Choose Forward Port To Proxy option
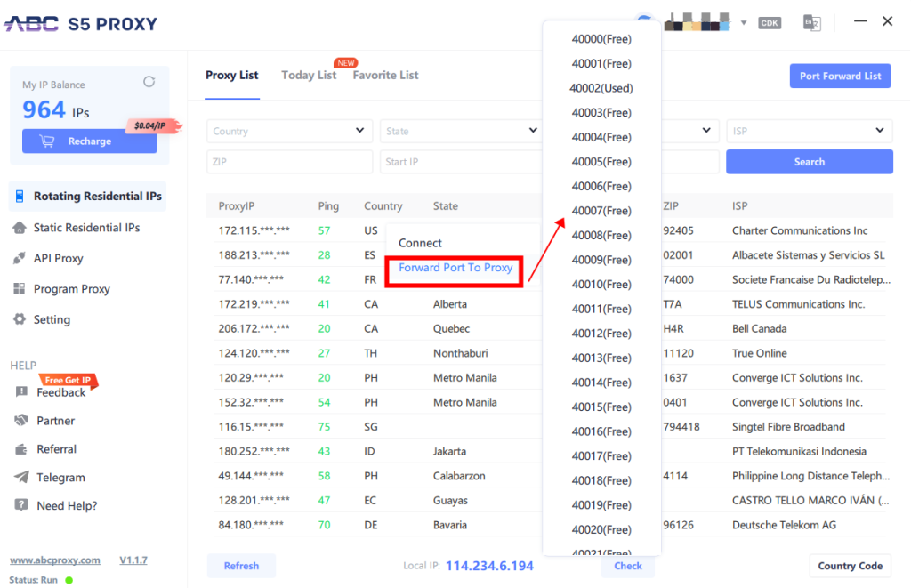Screen dimensions: 911x588 point(455,267)
